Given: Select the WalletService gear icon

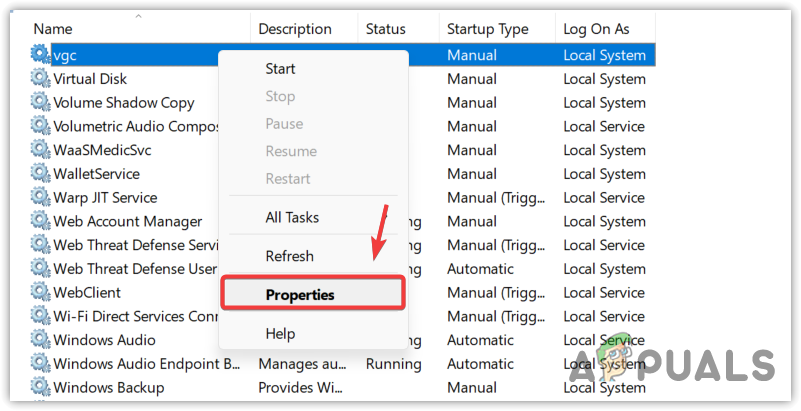Looking at the screenshot, I should point(40,174).
